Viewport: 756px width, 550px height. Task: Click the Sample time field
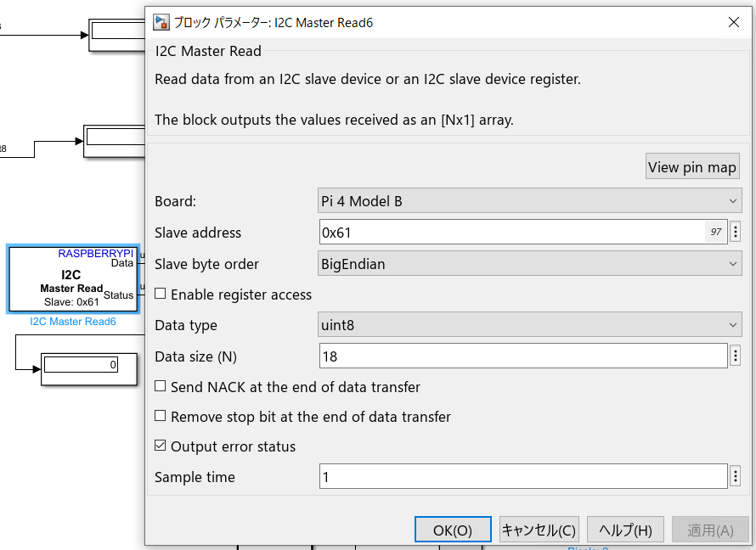523,476
